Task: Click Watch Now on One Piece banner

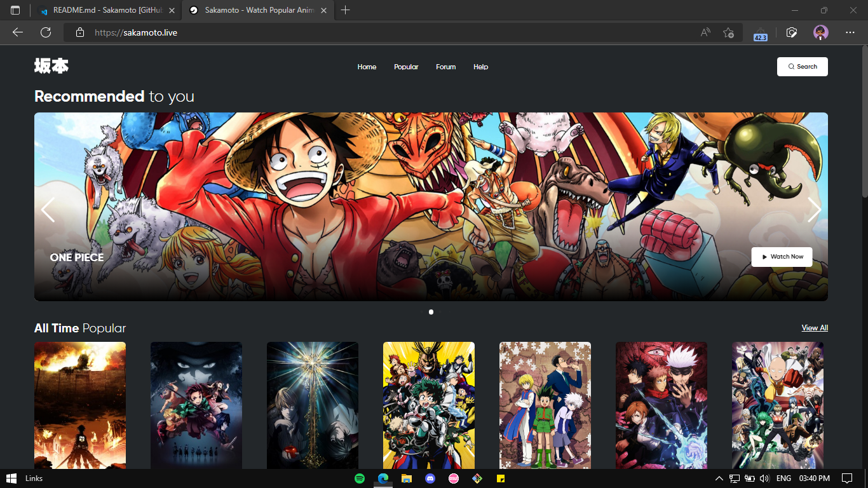Action: click(782, 257)
